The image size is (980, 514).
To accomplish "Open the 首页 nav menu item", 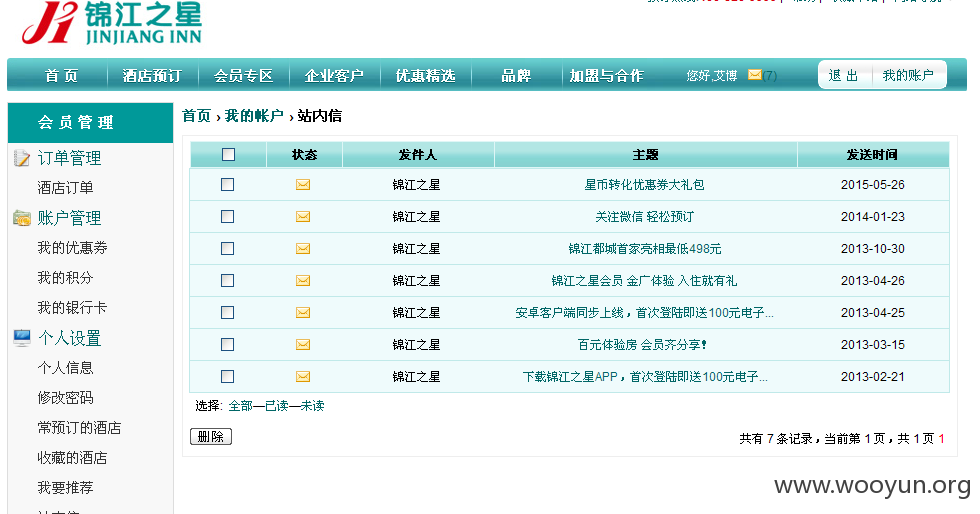I will pyautogui.click(x=61, y=76).
